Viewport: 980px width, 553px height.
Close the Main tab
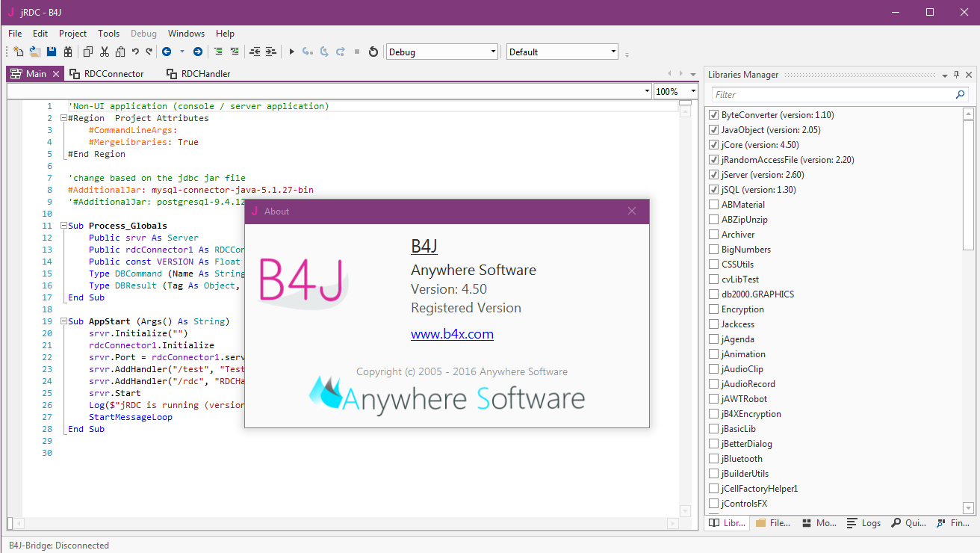tap(56, 74)
